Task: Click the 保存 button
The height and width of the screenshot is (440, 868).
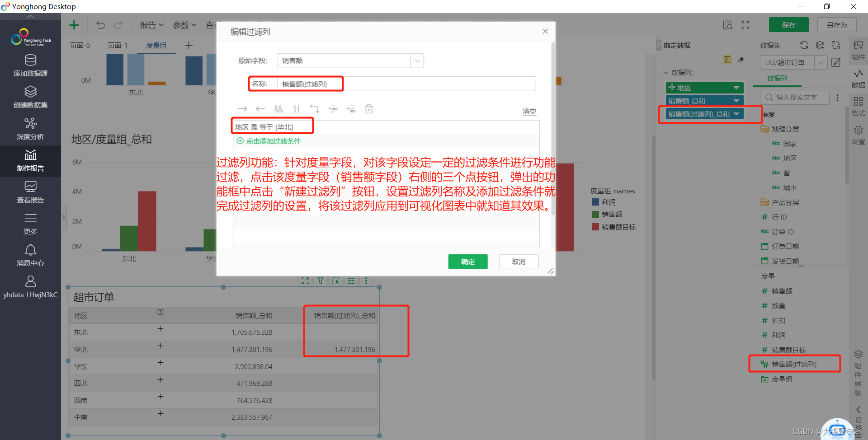Action: pyautogui.click(x=789, y=25)
